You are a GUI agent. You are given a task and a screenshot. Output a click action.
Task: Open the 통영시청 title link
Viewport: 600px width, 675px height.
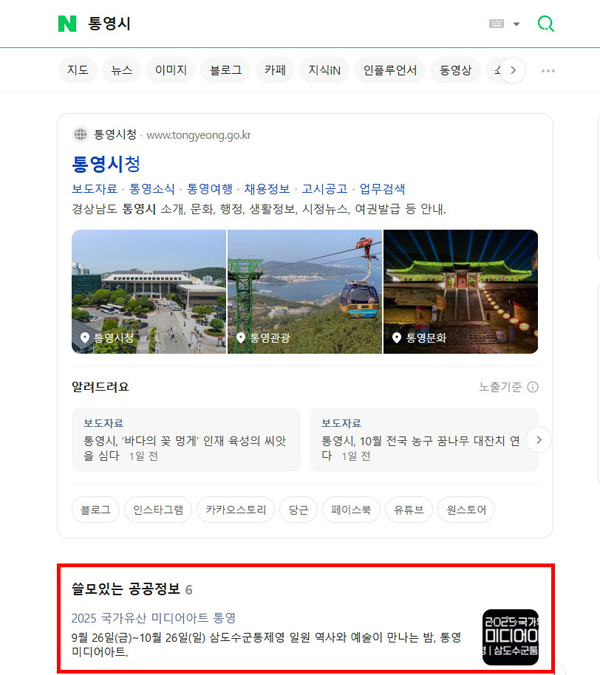click(x=106, y=163)
